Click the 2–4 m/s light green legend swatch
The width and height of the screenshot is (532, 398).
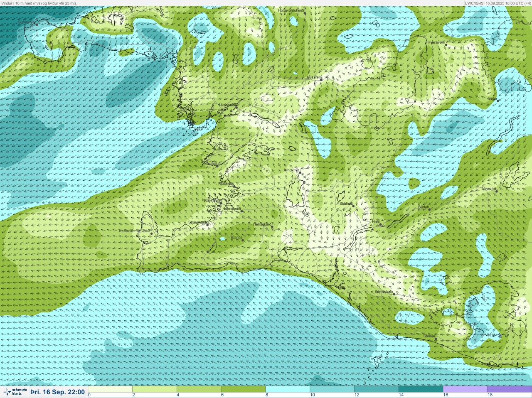pyautogui.click(x=155, y=389)
